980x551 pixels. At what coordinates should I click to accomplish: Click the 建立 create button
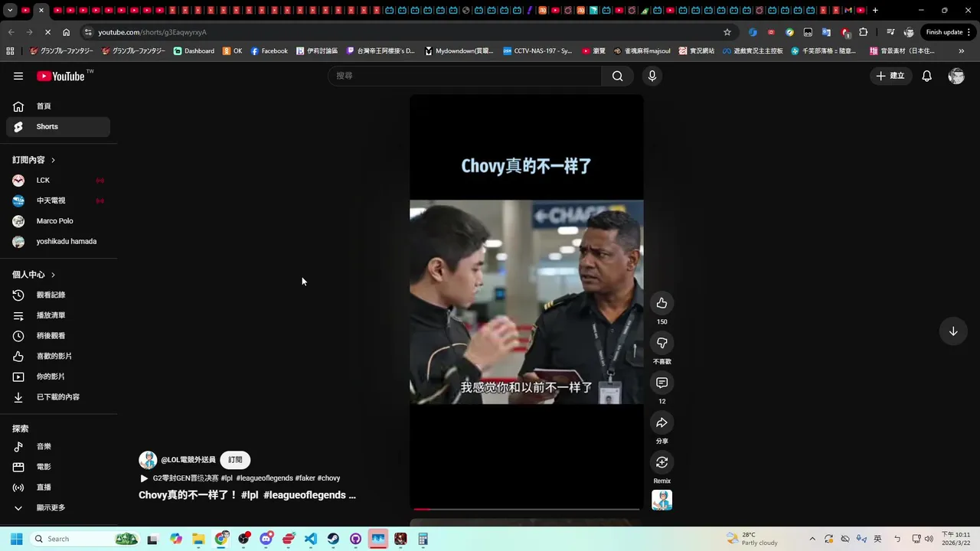890,76
